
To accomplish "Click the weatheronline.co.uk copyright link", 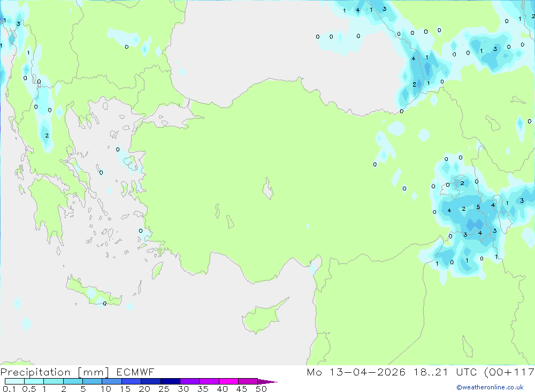I will click(x=490, y=387).
